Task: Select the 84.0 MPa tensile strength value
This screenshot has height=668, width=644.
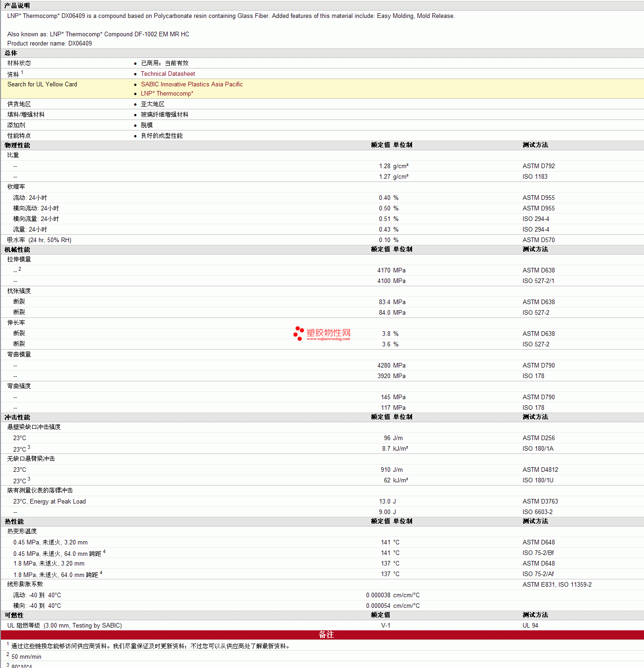Action: tap(392, 312)
